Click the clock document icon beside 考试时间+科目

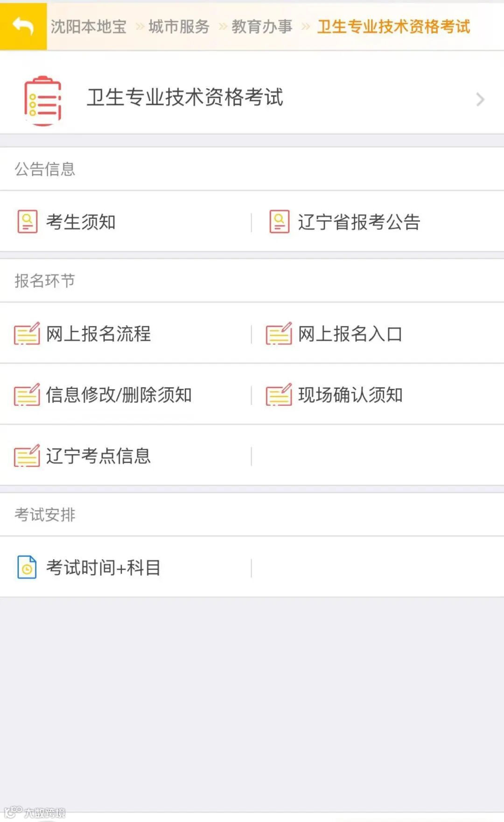(x=27, y=568)
